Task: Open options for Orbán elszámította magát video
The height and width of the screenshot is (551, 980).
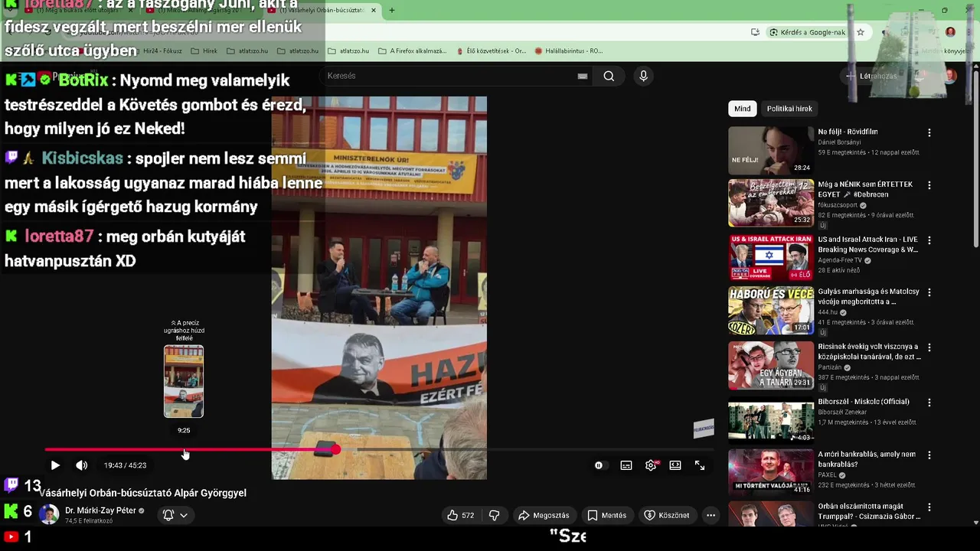Action: [929, 507]
